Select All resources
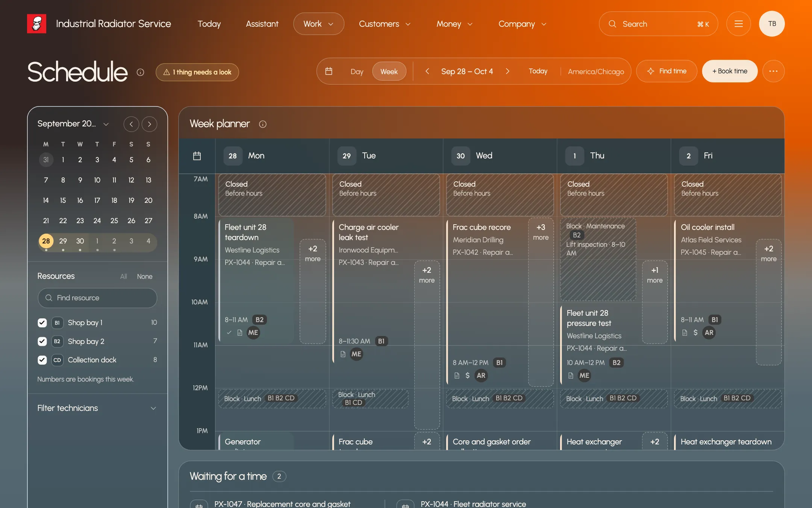 point(123,277)
